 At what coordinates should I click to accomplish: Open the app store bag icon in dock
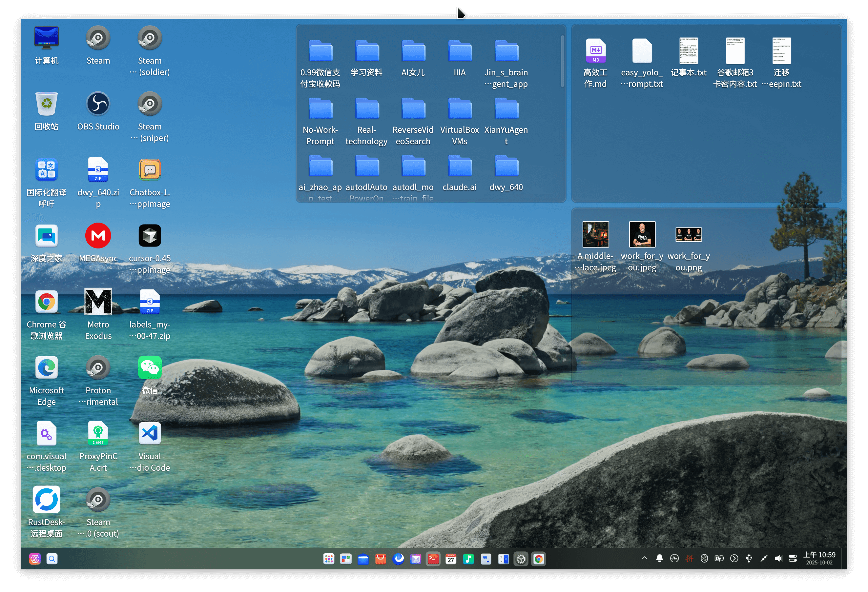tap(381, 560)
